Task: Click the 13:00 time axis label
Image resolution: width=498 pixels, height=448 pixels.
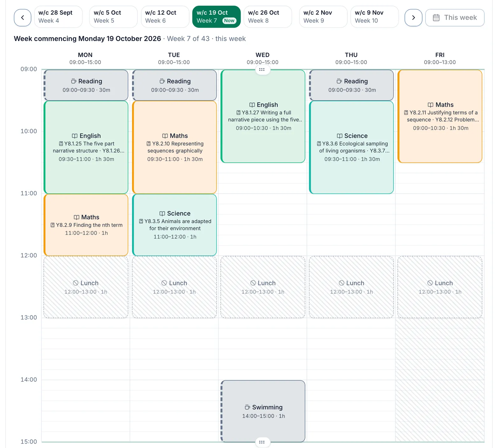Action: point(29,317)
